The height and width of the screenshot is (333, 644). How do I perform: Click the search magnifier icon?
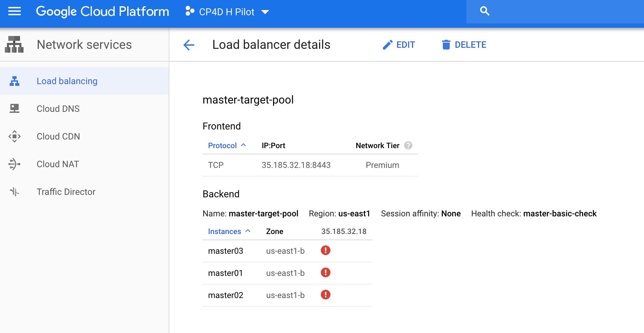click(x=485, y=11)
